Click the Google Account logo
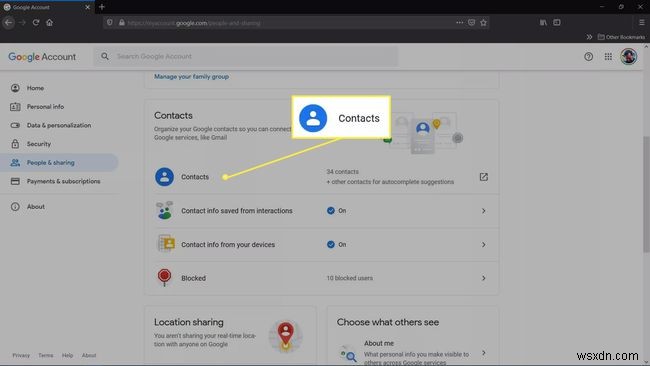The width and height of the screenshot is (650, 366). 42,57
